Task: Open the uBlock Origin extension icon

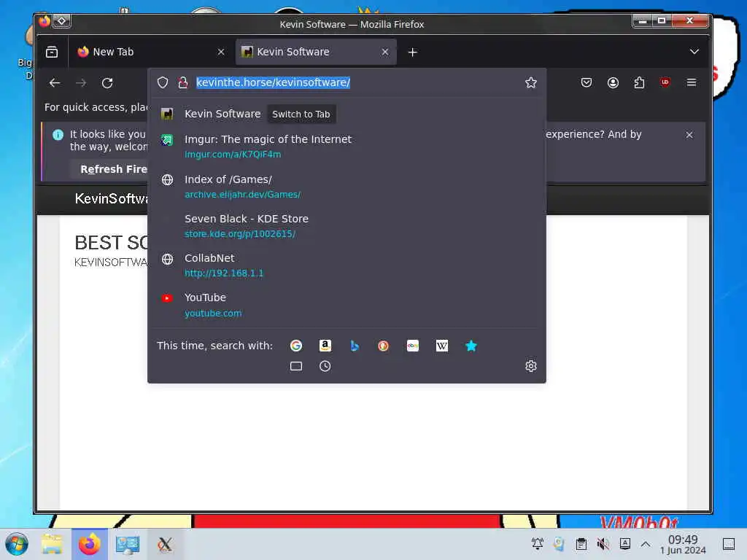Action: (665, 82)
